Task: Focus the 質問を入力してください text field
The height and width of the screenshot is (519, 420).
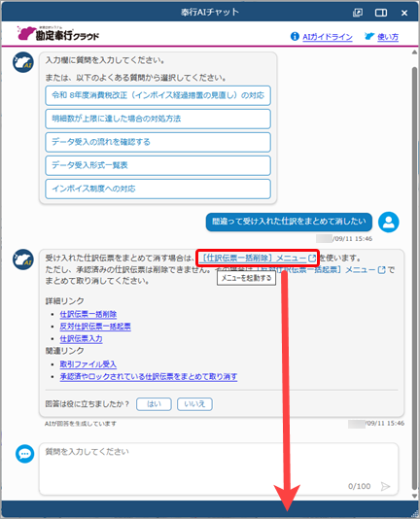Action: click(x=219, y=469)
